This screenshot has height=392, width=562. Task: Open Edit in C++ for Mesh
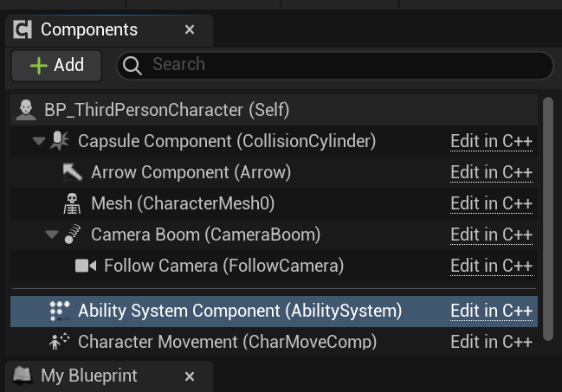click(x=491, y=203)
